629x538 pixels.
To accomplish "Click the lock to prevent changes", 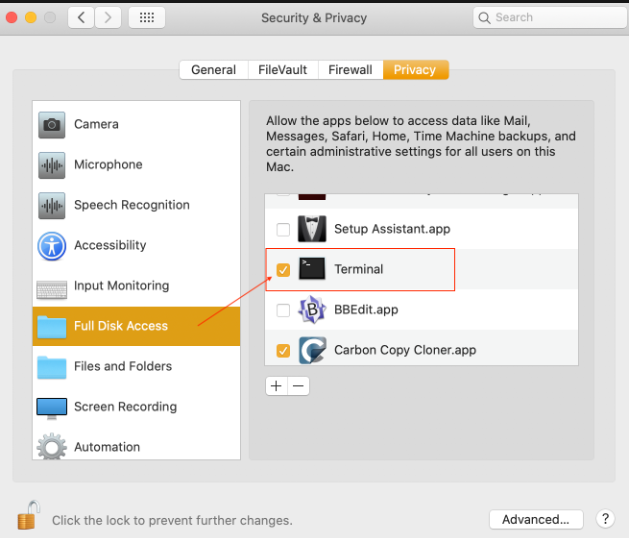I will tap(28, 515).
